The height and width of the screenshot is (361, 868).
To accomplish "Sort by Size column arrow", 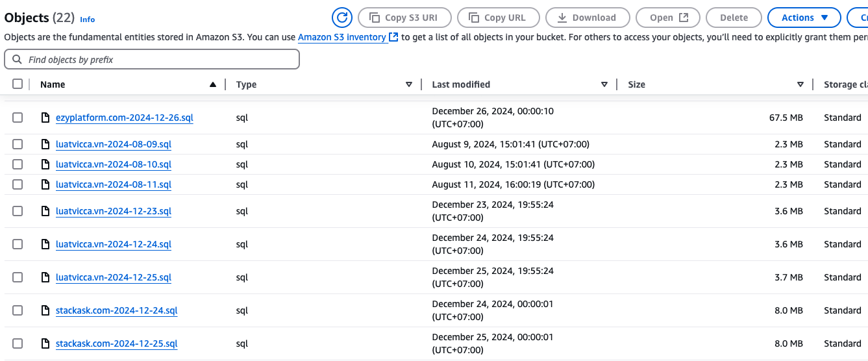I will coord(800,84).
